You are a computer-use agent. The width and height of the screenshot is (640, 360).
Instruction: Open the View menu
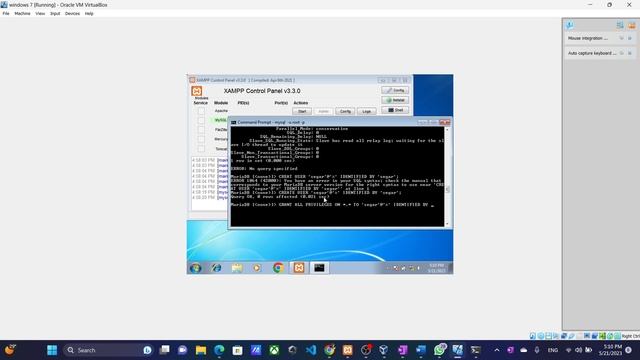coord(40,13)
